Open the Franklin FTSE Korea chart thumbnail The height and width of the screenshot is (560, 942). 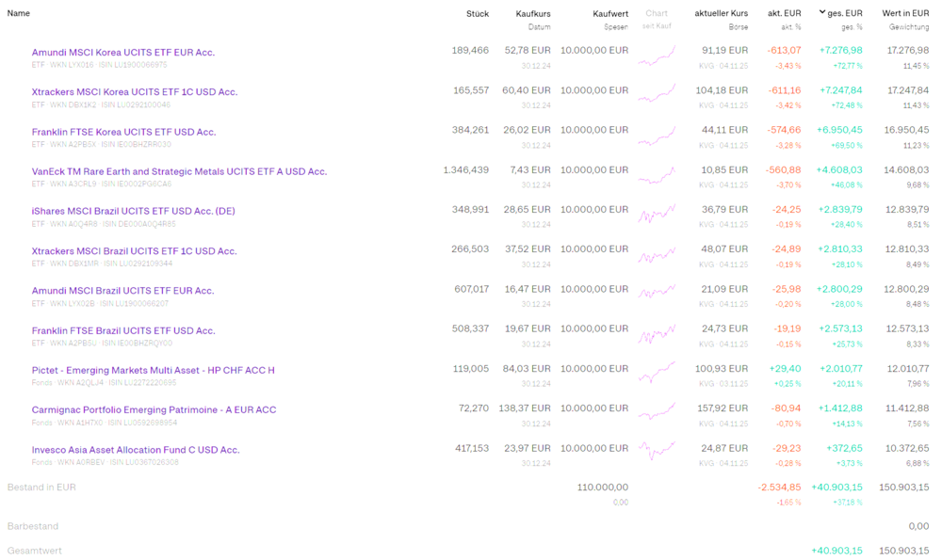click(x=657, y=135)
